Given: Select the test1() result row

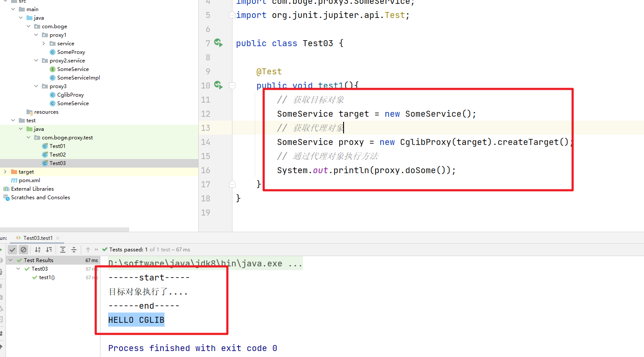Looking at the screenshot, I should [x=47, y=277].
